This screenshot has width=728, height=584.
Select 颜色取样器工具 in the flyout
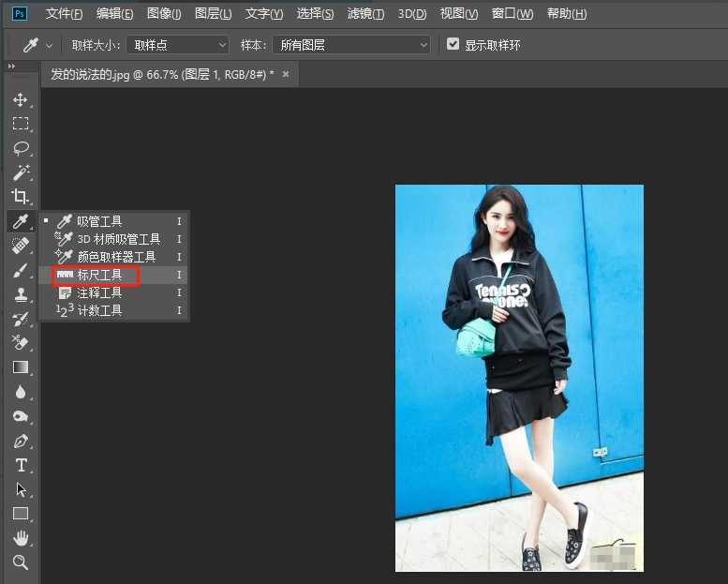click(x=116, y=257)
